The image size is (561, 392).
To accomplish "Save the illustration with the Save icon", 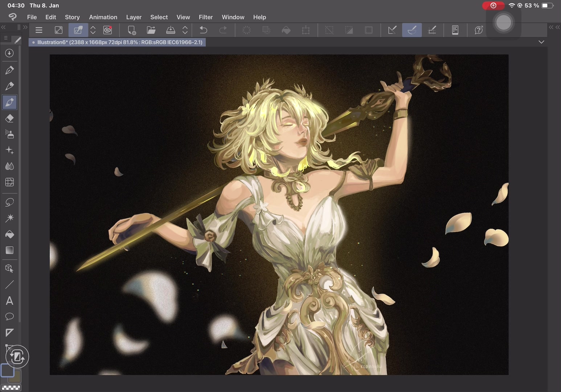I will pos(171,30).
